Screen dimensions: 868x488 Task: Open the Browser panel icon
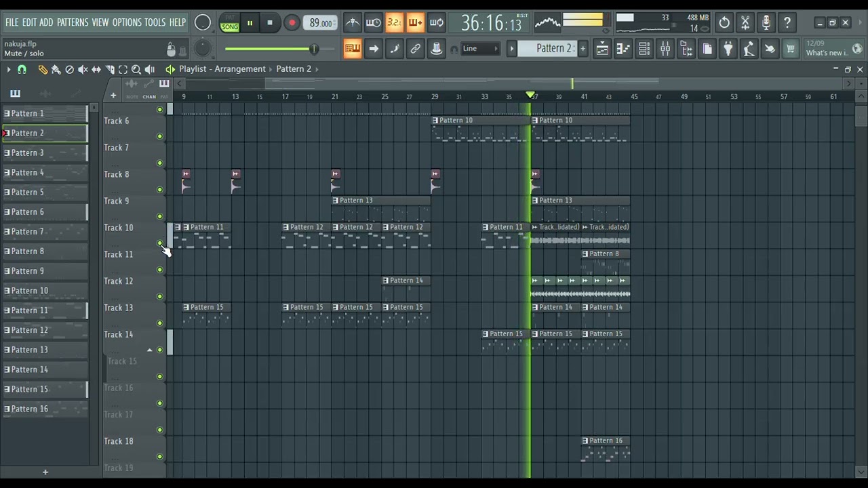[x=686, y=49]
